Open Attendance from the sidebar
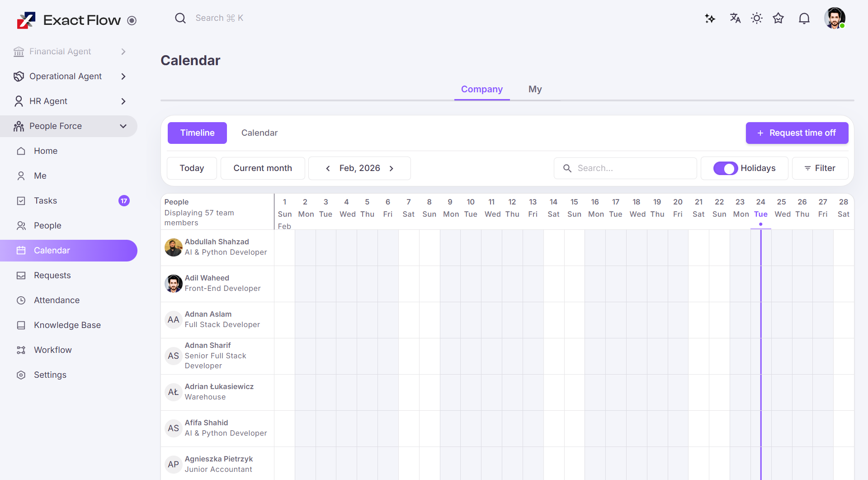The image size is (868, 480). 57,300
